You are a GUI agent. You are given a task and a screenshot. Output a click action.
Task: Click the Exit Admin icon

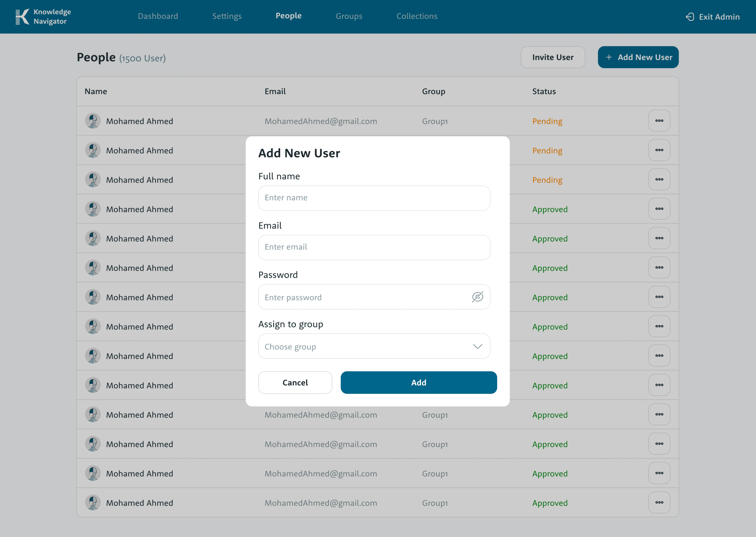click(x=690, y=17)
